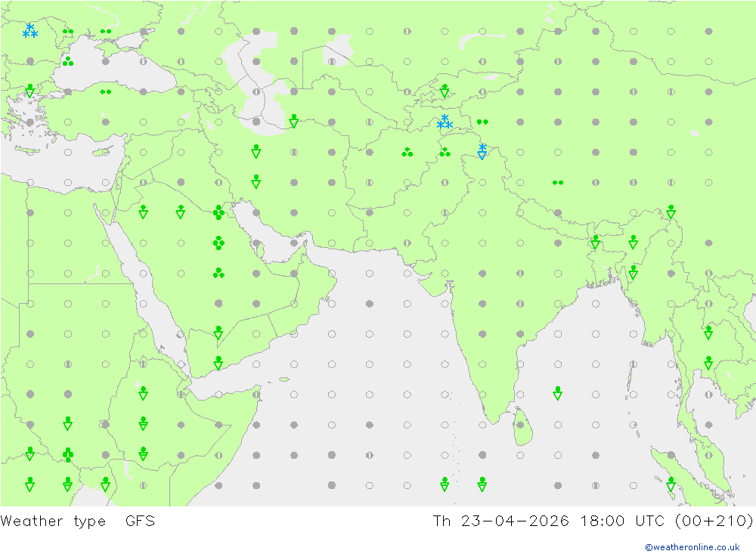Click the 'GFS' model label
This screenshot has height=554, width=756.
pos(141,522)
